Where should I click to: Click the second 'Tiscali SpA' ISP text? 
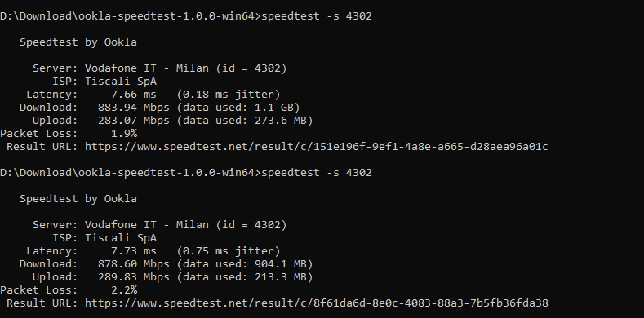pyautogui.click(x=121, y=238)
